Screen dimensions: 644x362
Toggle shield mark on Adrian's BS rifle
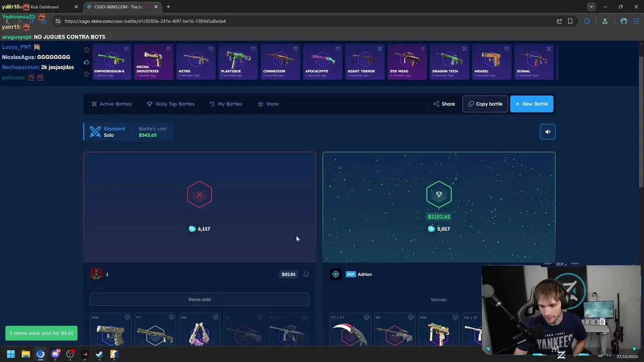pos(411,317)
